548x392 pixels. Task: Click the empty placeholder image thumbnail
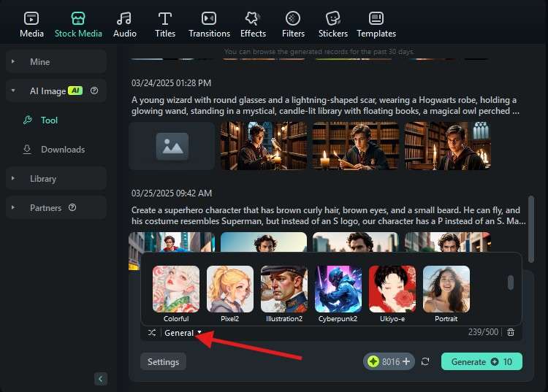point(172,146)
